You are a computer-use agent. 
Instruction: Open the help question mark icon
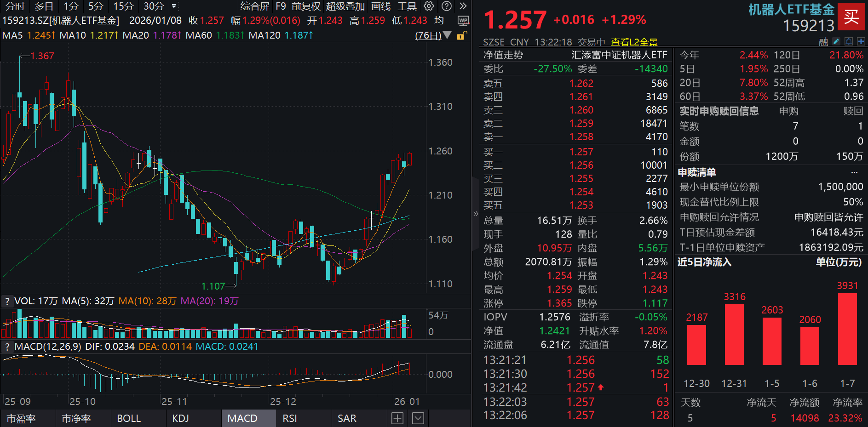[x=446, y=6]
